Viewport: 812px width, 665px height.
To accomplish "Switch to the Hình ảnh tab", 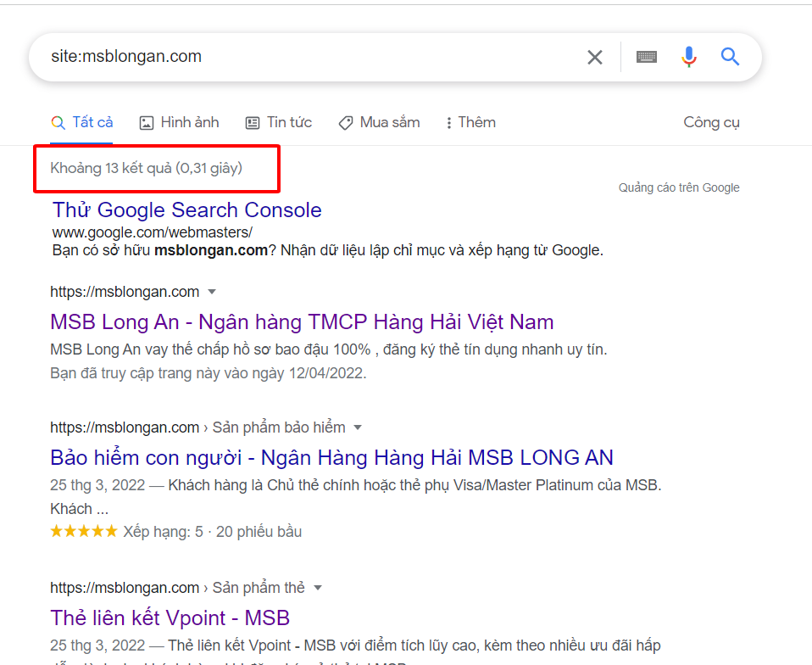I will (x=179, y=123).
